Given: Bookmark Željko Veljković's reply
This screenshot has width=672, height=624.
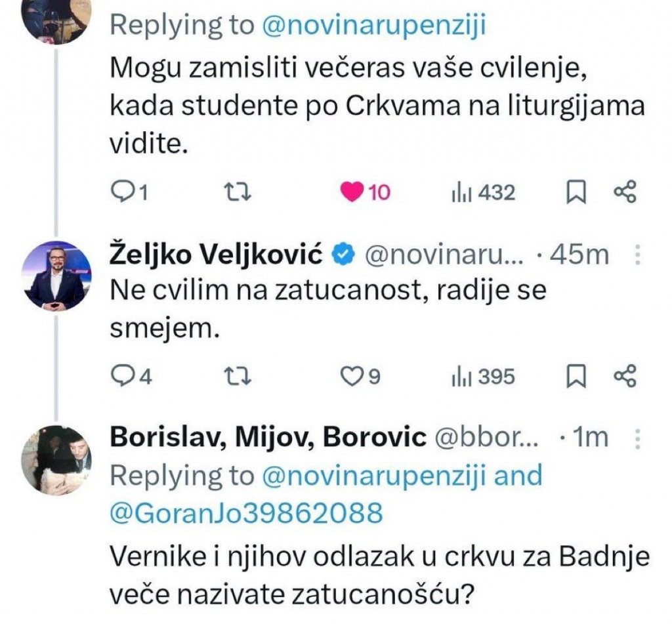Looking at the screenshot, I should point(577,376).
